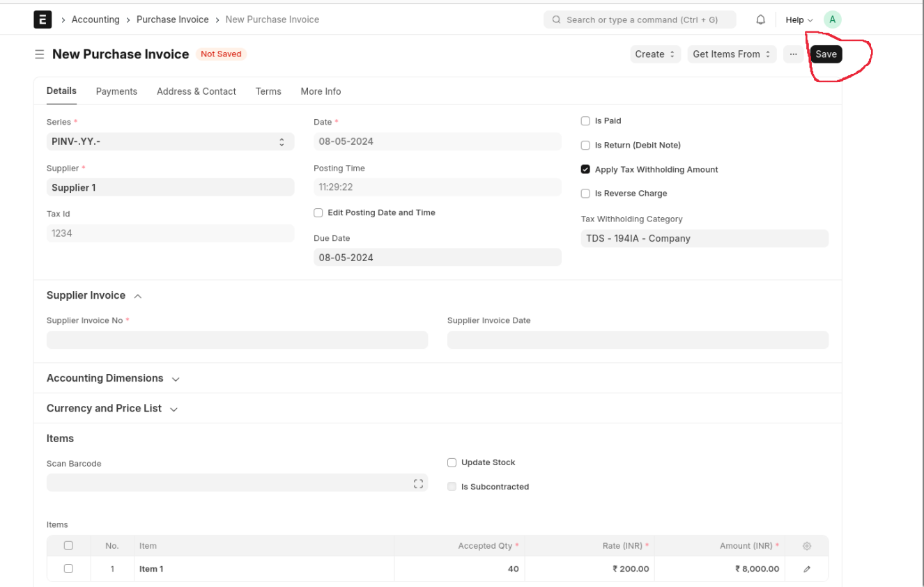Switch to the Payments tab
Image resolution: width=924 pixels, height=587 pixels.
point(116,91)
